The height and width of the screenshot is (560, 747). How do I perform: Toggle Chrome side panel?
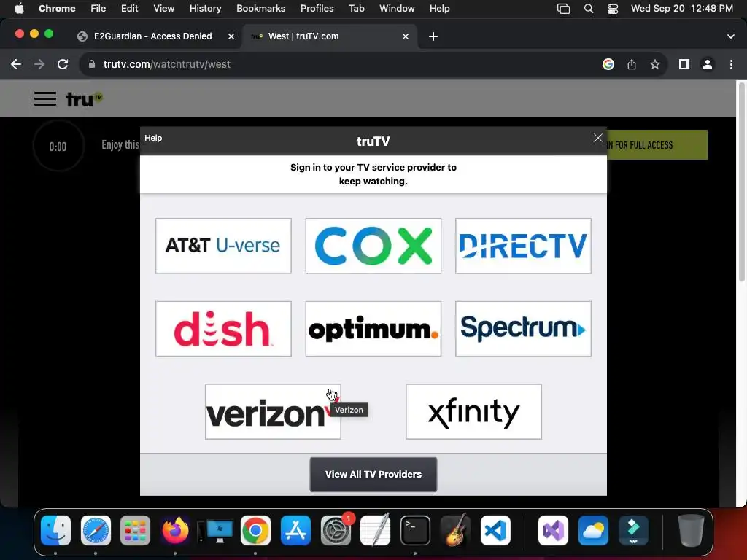pyautogui.click(x=684, y=64)
